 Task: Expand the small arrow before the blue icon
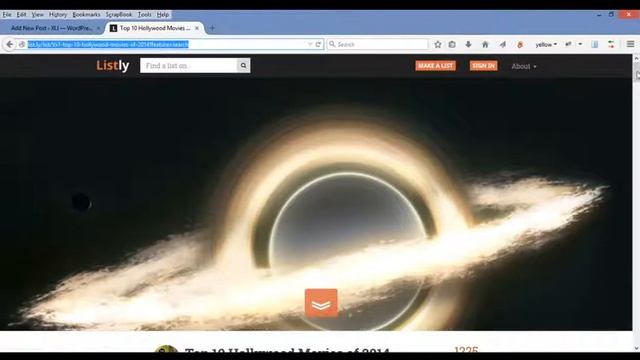click(x=580, y=44)
